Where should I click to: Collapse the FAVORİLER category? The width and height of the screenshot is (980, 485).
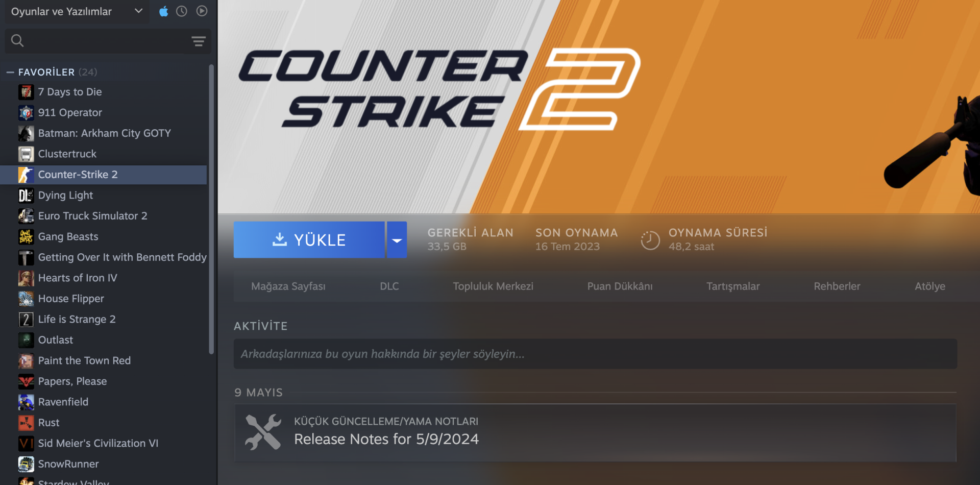[x=10, y=72]
